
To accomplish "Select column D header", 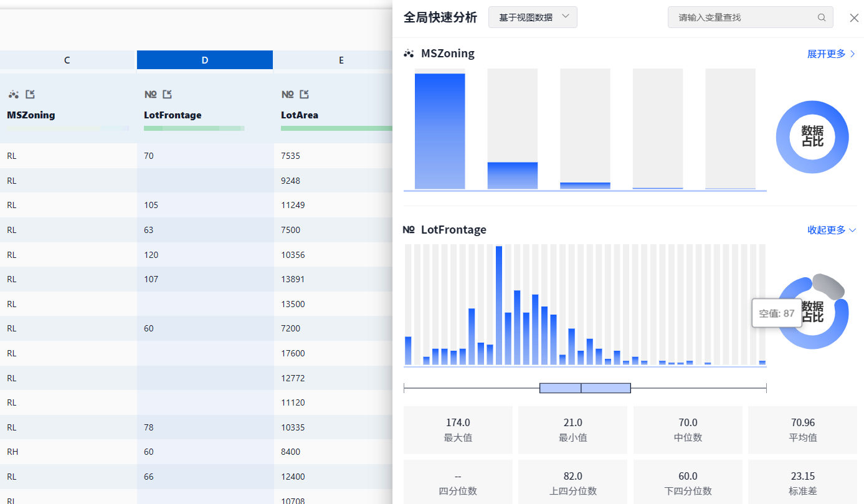I will pyautogui.click(x=204, y=60).
